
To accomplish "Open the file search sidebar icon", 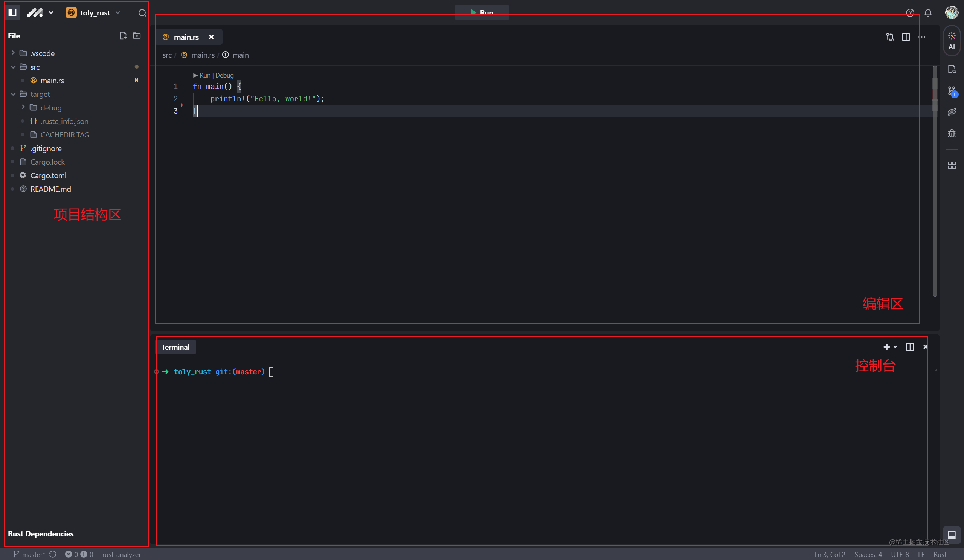I will (x=952, y=69).
